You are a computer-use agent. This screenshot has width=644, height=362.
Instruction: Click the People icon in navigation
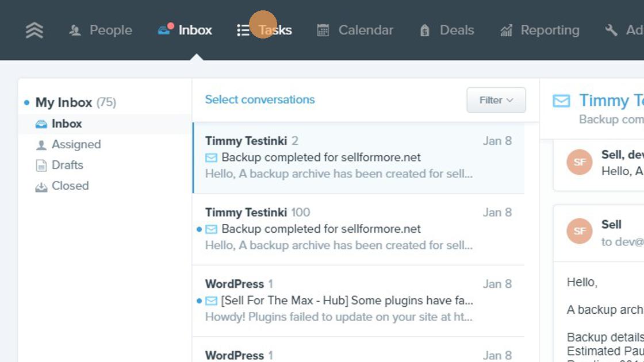[75, 30]
